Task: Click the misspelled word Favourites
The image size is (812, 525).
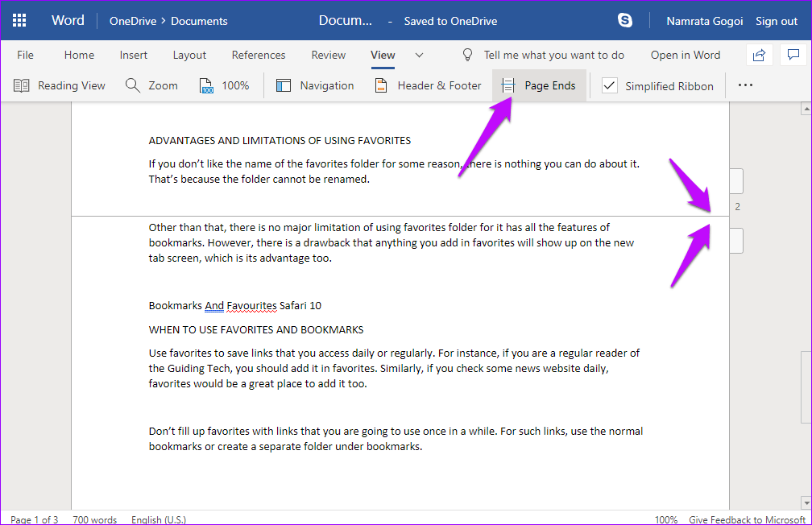Action: [251, 305]
